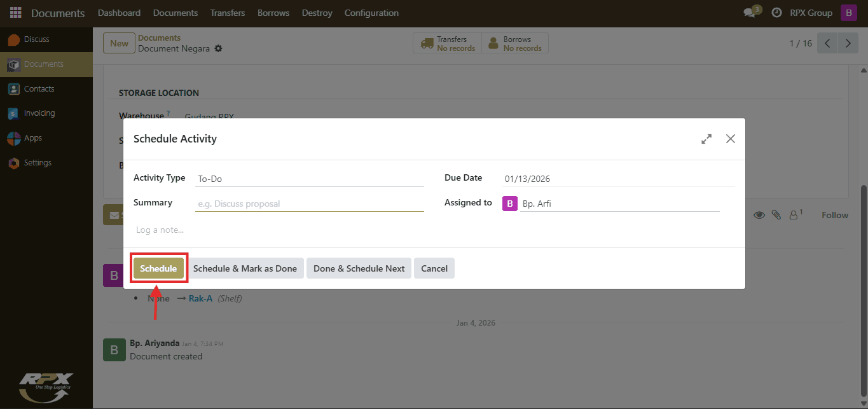Open the apps grid menu icon
Screen dimensions: 868x409
coord(15,13)
